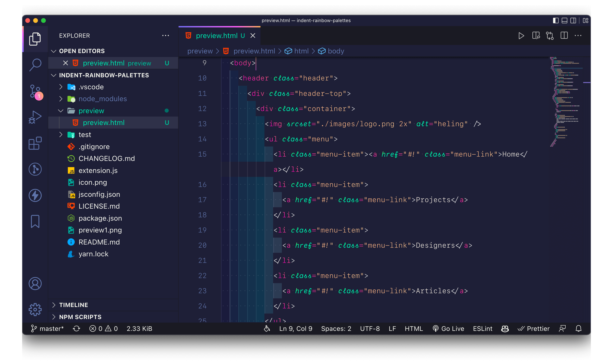Expand the NPM SCRIPTS section
Viewport: 613px width, 364px height.
coord(80,316)
